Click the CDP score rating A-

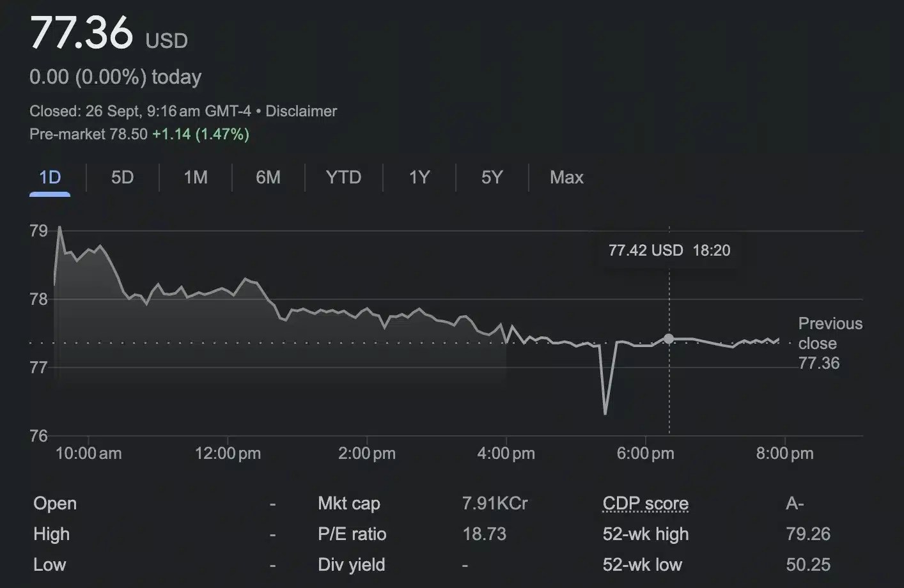(795, 503)
